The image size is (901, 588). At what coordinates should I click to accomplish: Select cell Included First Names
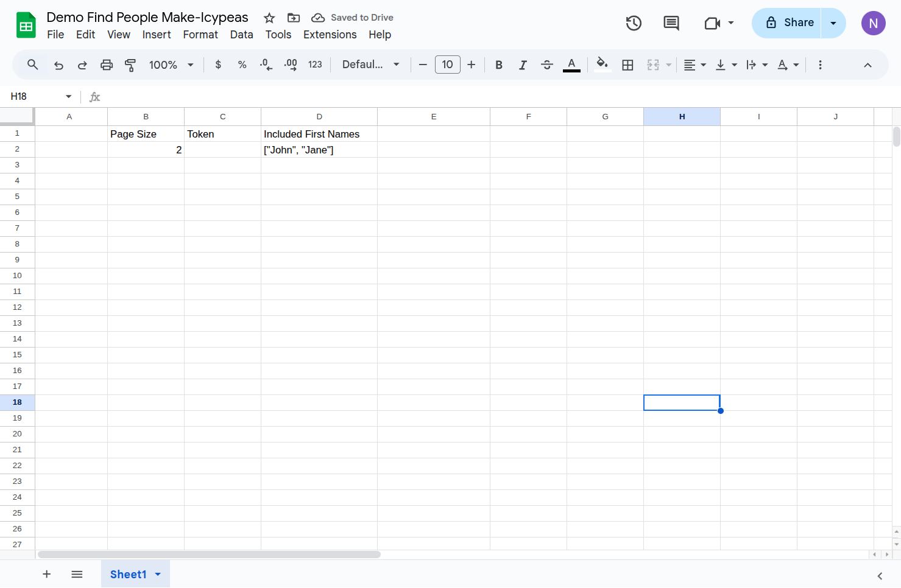[x=319, y=134]
